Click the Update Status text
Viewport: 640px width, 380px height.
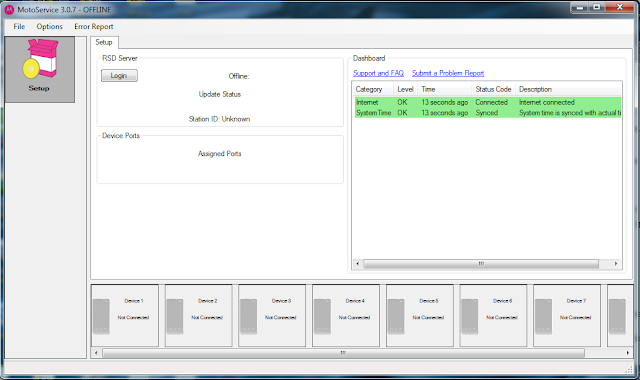(x=220, y=94)
